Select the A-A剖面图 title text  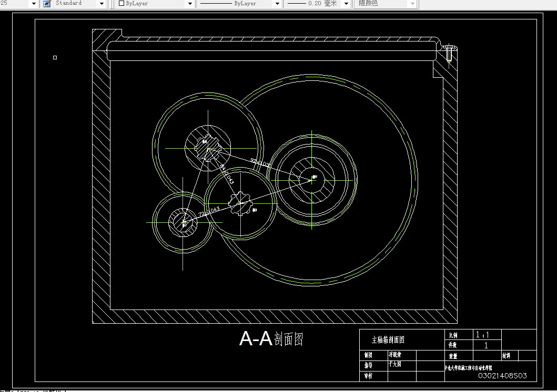[x=271, y=338]
